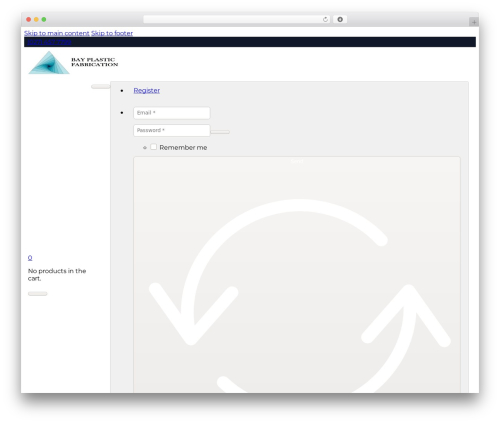Click the browser reload icon

pyautogui.click(x=325, y=19)
